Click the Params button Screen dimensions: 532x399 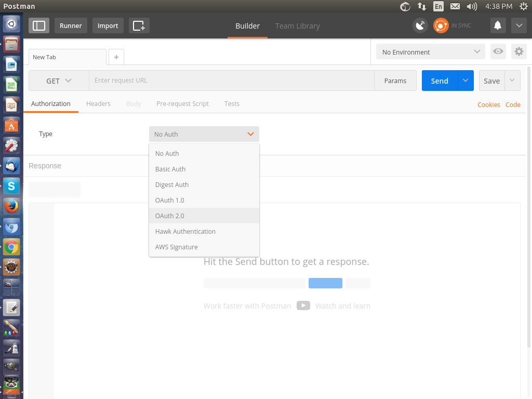point(395,81)
